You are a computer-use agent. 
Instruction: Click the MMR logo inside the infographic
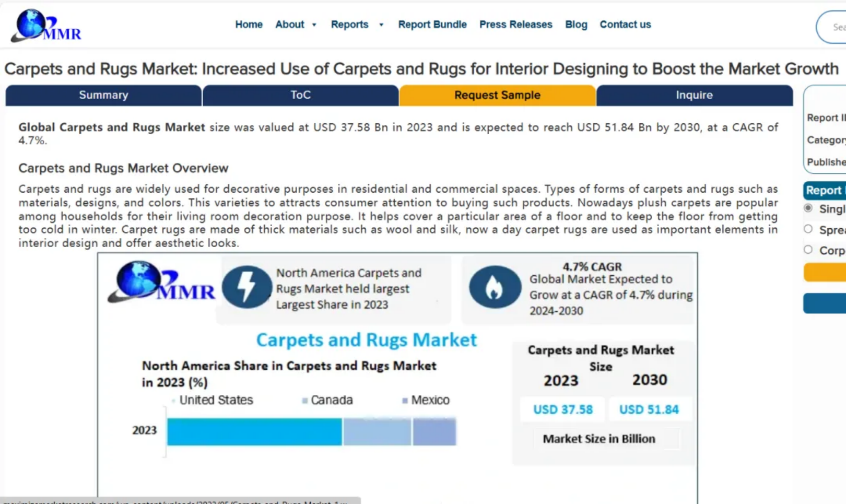tap(161, 283)
